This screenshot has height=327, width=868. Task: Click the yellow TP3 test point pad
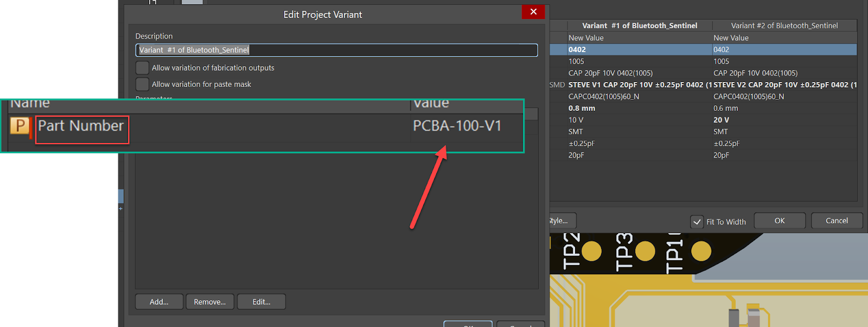pos(645,251)
